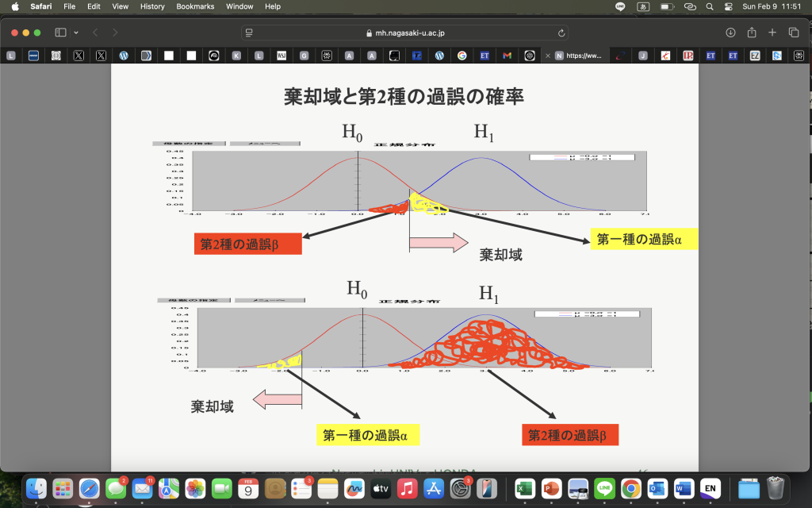Open the shortcuts link icon dropdown in menu bar
The height and width of the screenshot is (508, 812).
tap(689, 7)
